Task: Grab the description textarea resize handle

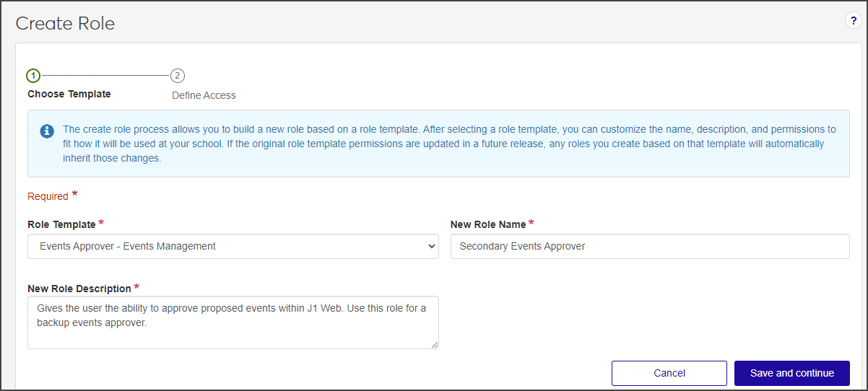Action: point(435,345)
